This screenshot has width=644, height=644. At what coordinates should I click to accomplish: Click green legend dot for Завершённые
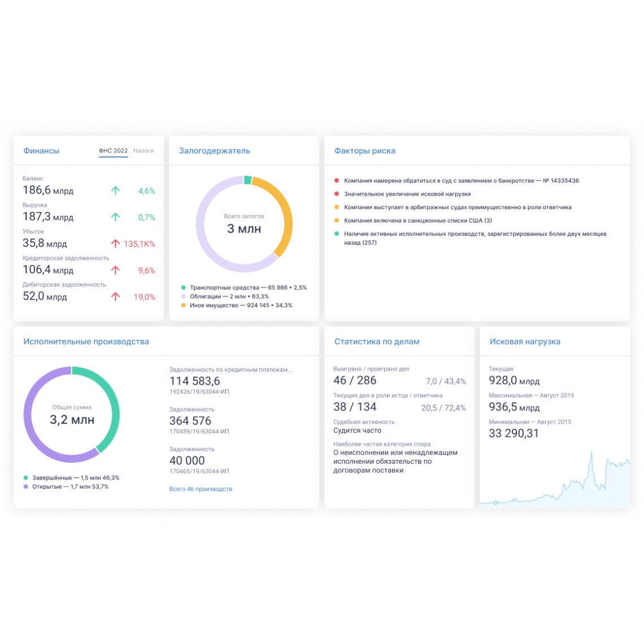pos(25,478)
